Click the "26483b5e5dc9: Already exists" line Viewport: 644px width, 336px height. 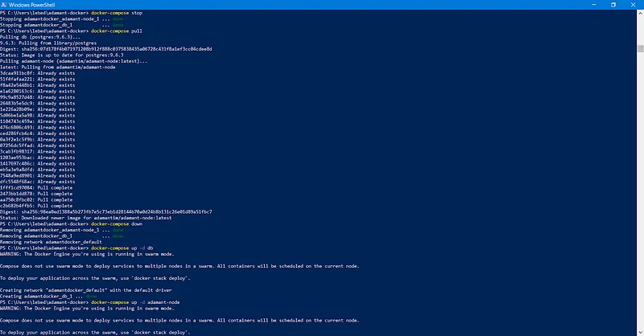click(37, 104)
